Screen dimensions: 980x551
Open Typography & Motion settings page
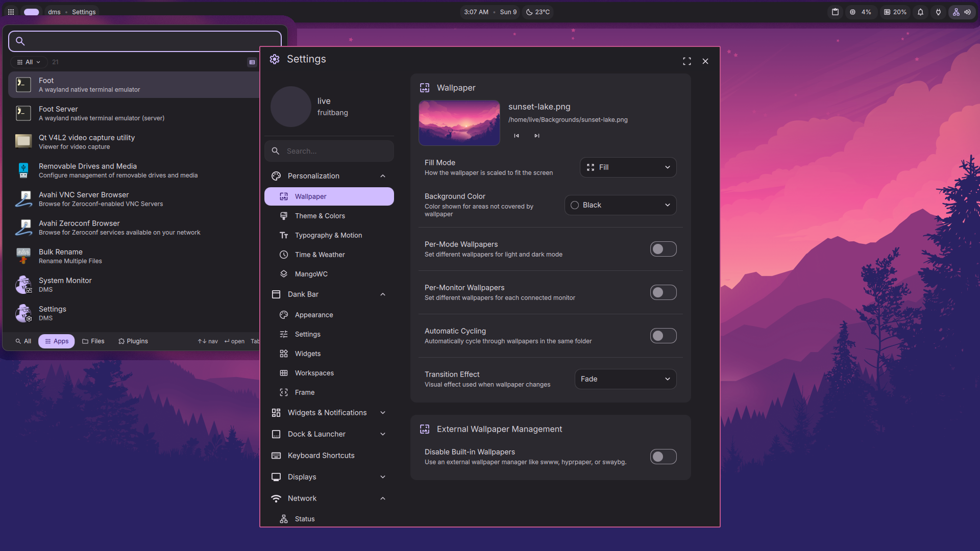pos(329,235)
